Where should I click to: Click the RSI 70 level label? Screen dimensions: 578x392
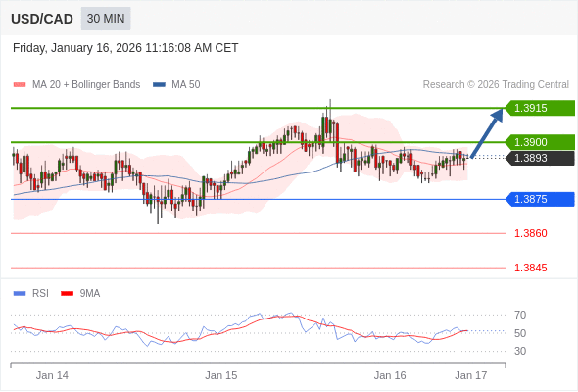(x=520, y=315)
